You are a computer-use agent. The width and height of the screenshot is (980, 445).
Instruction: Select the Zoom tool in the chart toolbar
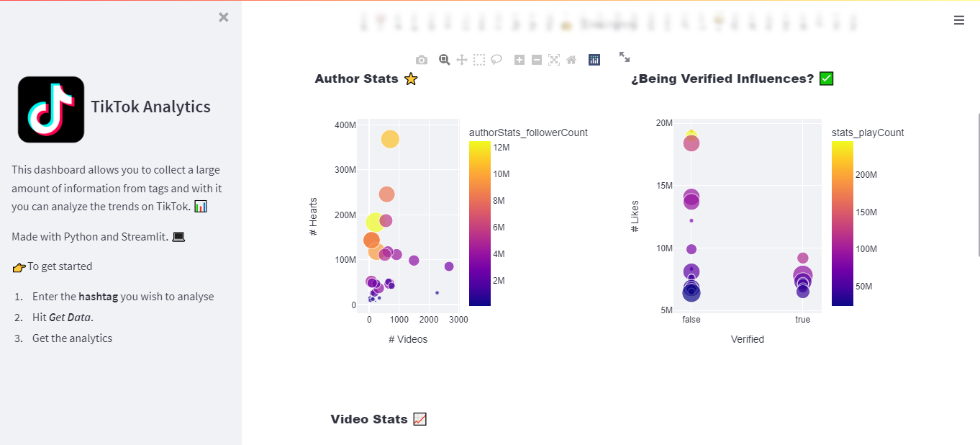tap(444, 59)
